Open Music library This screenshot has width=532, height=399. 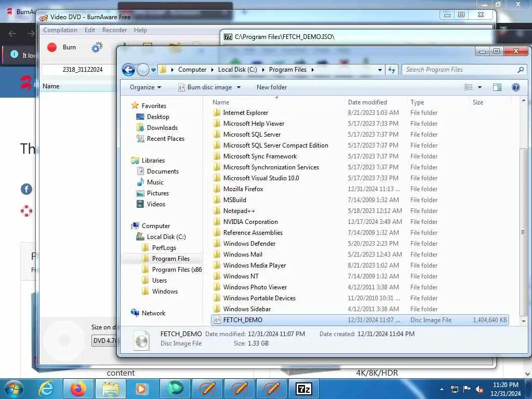[155, 182]
